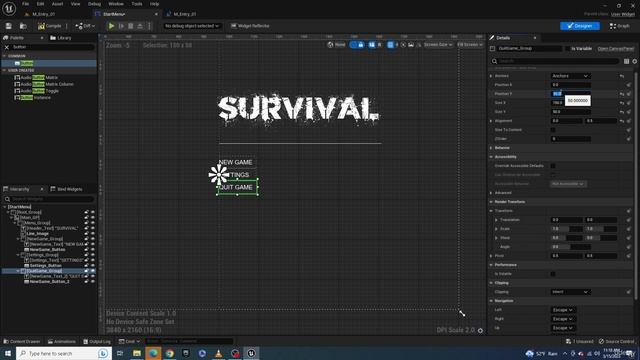Switch to Designer mode
The image size is (640, 360).
(580, 26)
